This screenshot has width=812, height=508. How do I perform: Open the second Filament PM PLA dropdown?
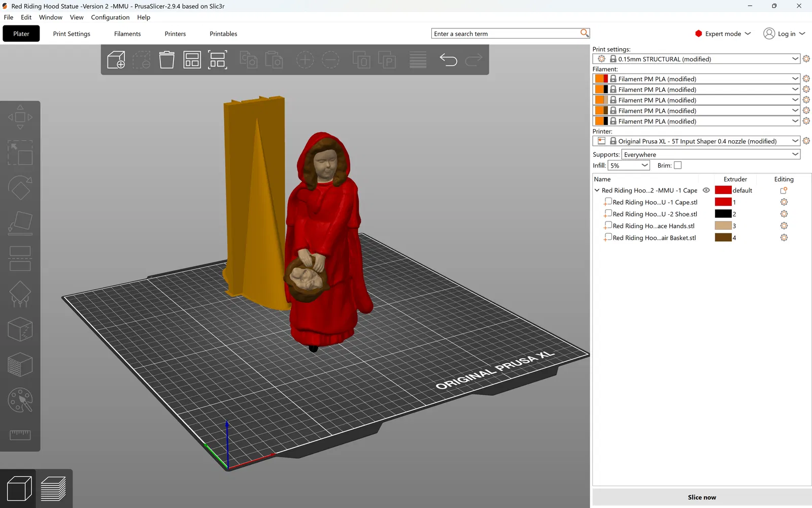click(x=696, y=89)
